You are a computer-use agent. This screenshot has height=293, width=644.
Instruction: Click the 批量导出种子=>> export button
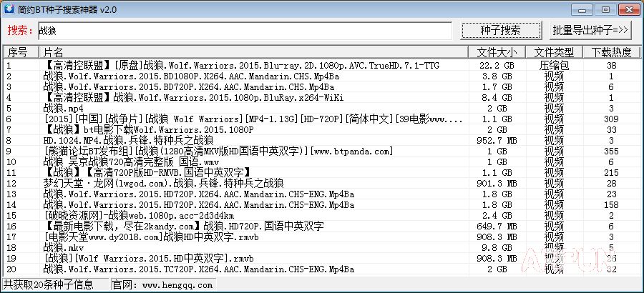pyautogui.click(x=590, y=30)
